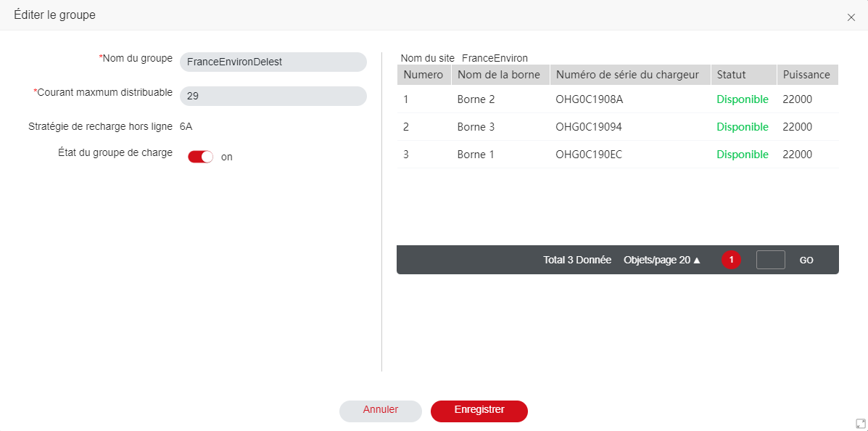Click serial number OHG0C19094

pos(589,127)
